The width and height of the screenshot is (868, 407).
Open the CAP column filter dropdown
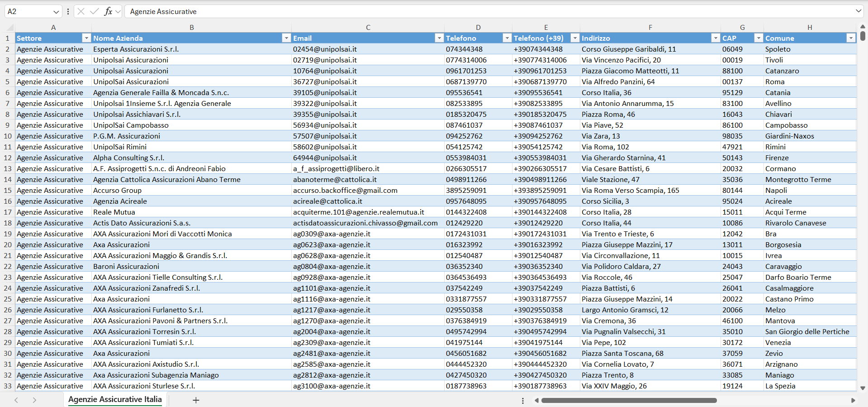tap(759, 38)
